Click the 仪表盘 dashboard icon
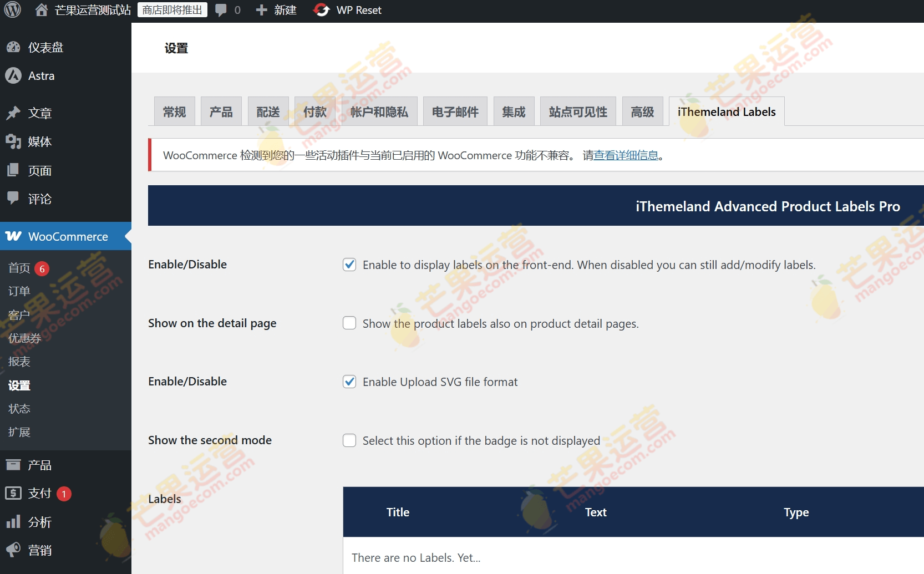Viewport: 924px width, 574px height. coord(13,47)
